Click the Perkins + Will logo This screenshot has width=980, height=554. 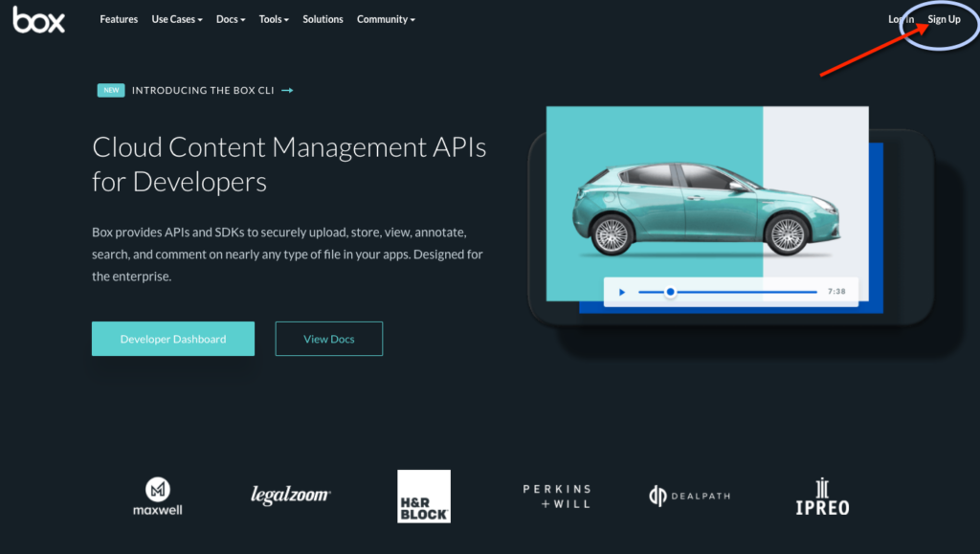[x=557, y=496]
